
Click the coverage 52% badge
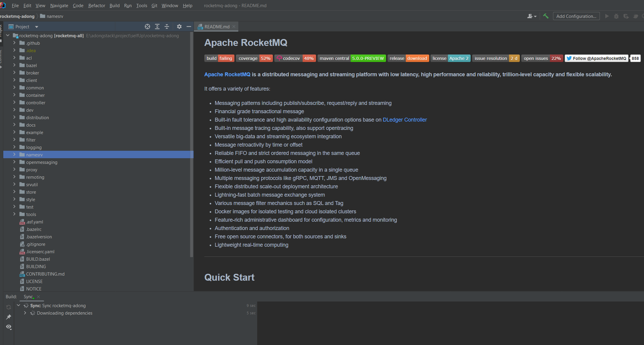click(254, 58)
